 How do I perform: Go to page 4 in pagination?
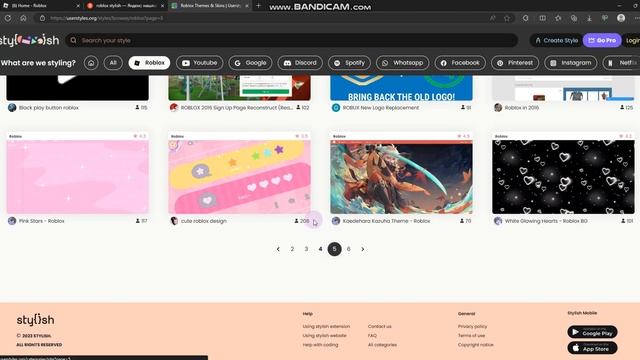320,249
